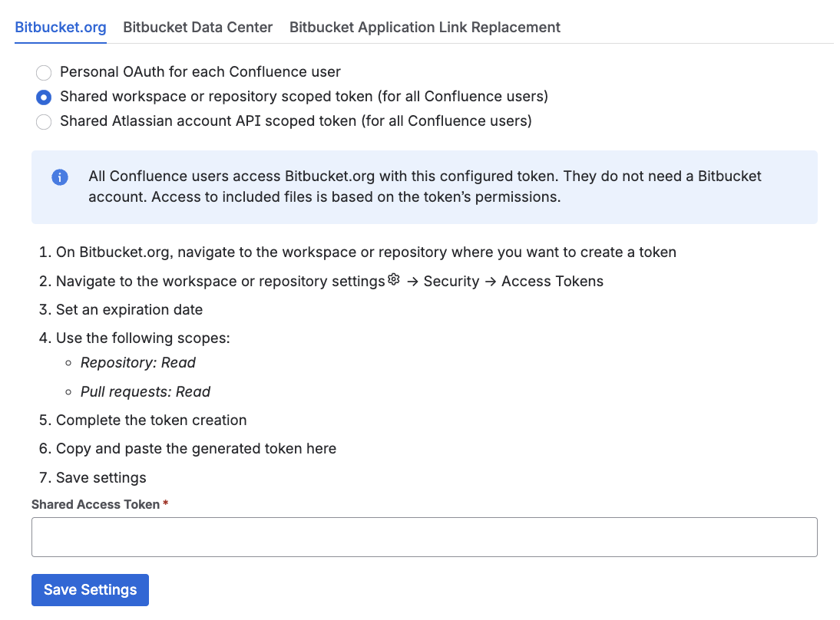
Task: Click the active tab underline for Bitbucket.org
Action: click(x=60, y=43)
